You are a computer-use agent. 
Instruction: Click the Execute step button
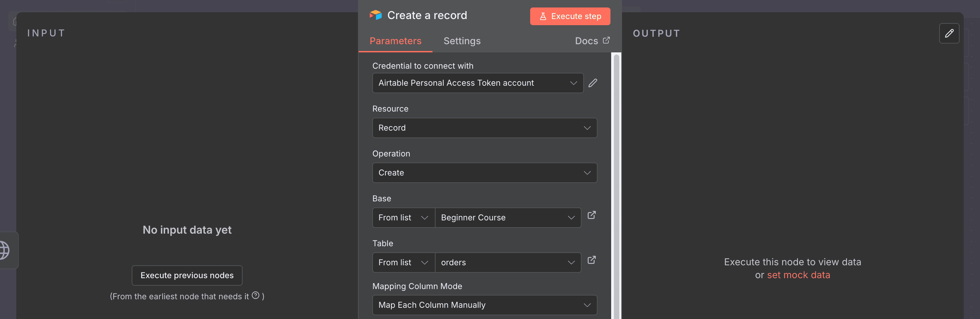click(570, 16)
